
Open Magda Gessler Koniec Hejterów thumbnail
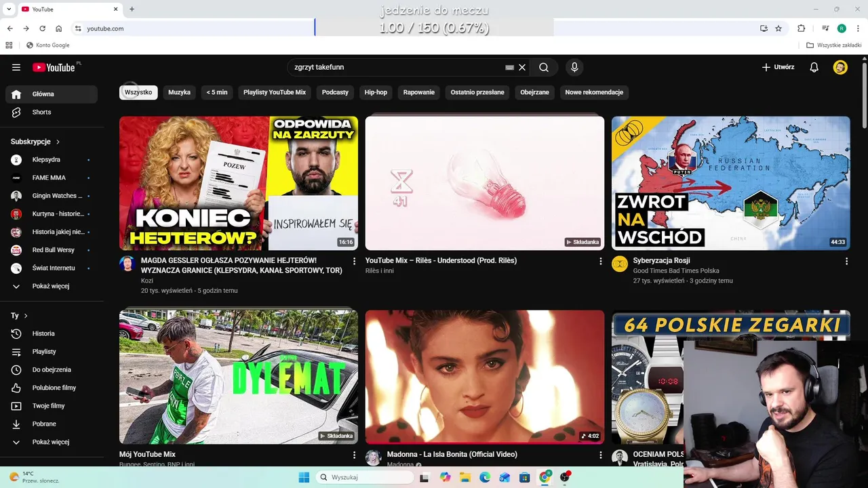[x=239, y=183]
